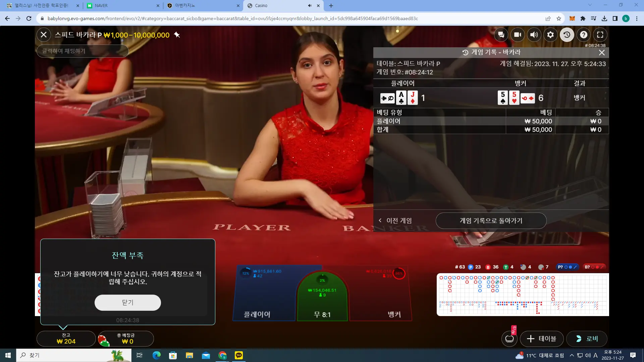Open the add table button
This screenshot has width=644, height=362.
tap(542, 339)
